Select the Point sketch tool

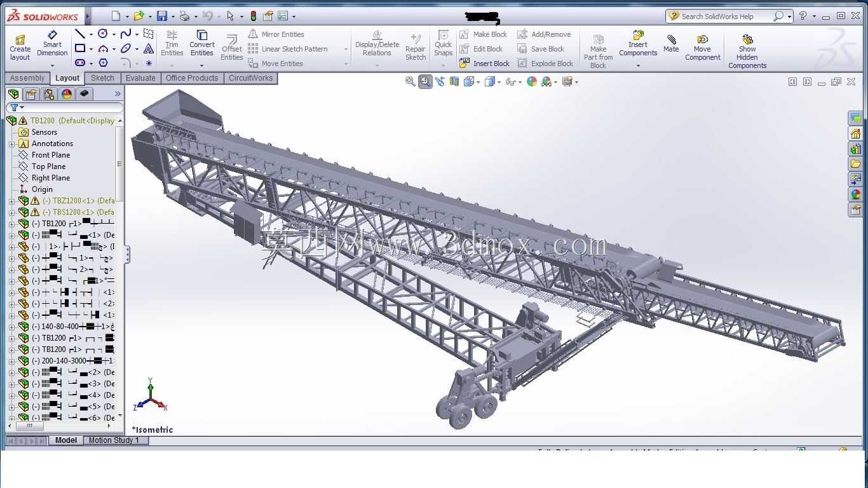point(149,63)
